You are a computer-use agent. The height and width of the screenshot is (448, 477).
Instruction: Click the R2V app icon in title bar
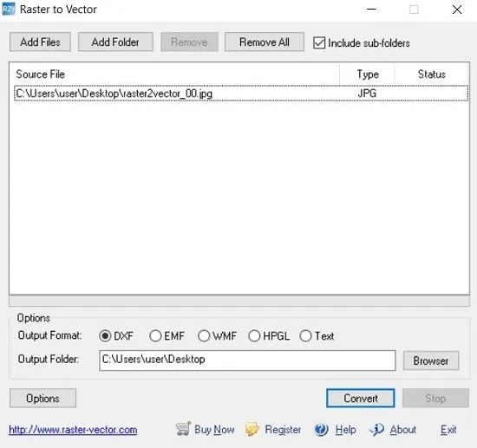(8, 10)
